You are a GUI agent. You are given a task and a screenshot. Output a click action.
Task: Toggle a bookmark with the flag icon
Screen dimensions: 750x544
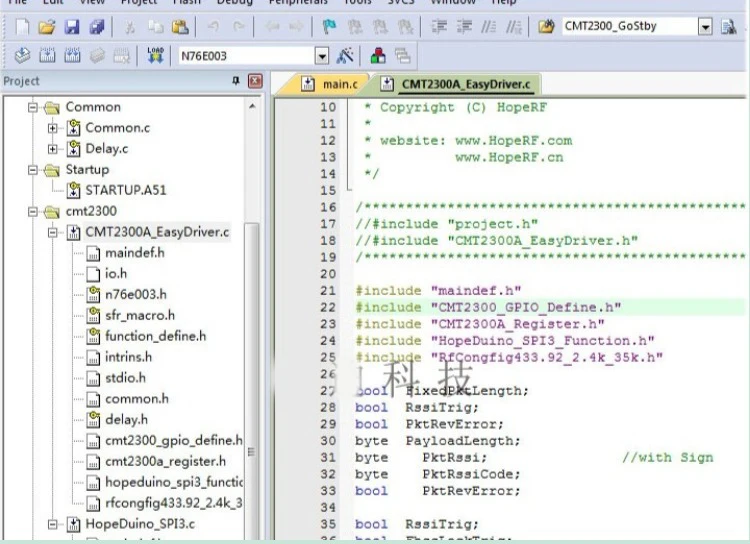329,27
